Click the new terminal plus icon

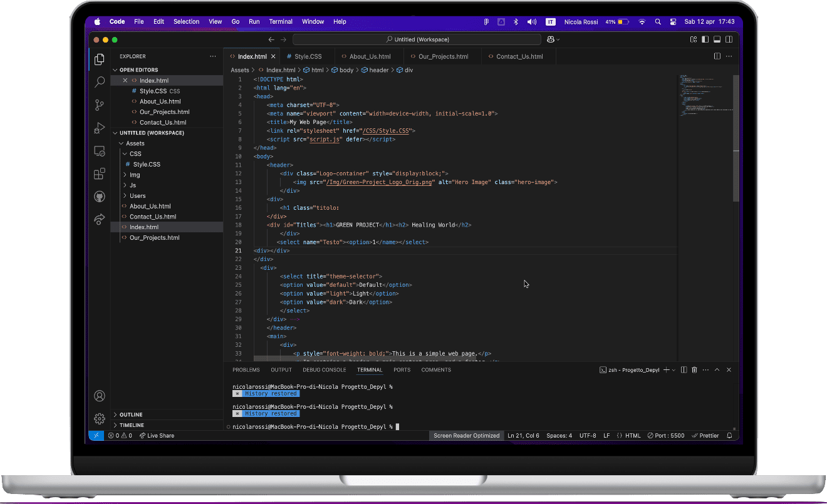(667, 370)
